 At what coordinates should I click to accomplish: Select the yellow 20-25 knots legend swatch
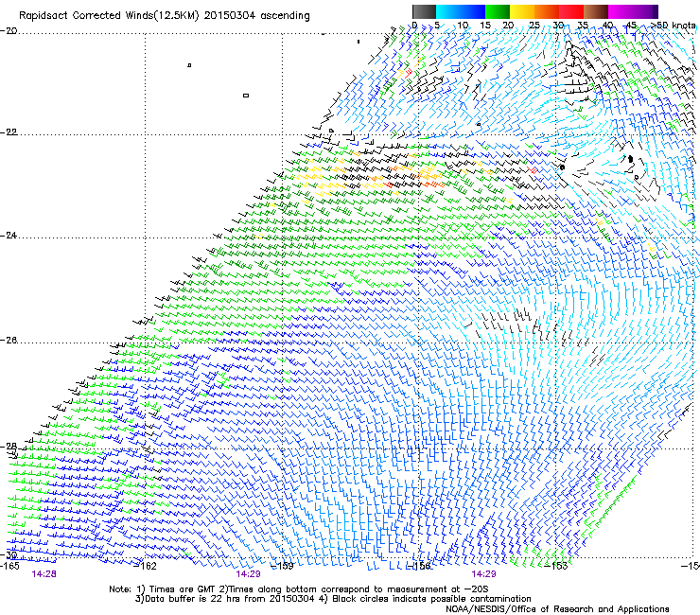[x=522, y=11]
